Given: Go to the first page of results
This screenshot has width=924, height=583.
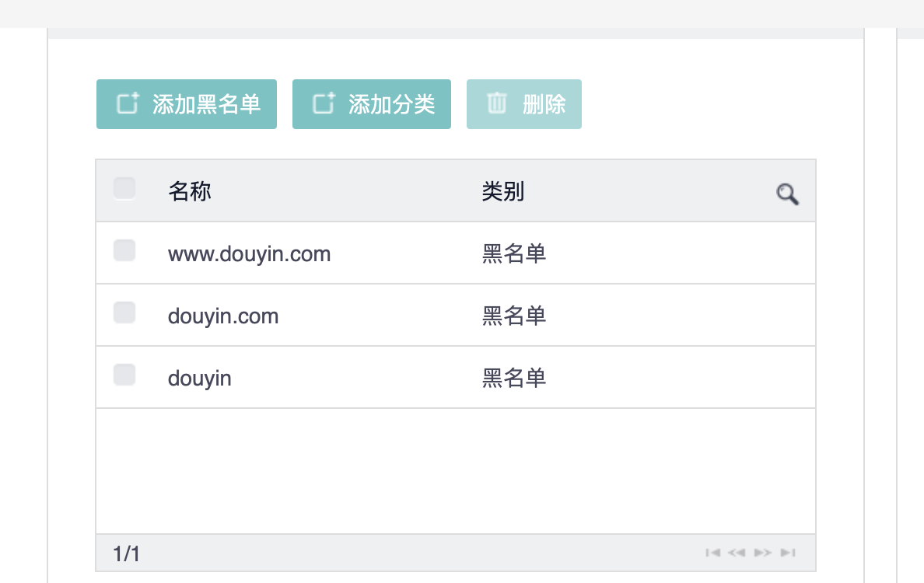Looking at the screenshot, I should tap(712, 553).
